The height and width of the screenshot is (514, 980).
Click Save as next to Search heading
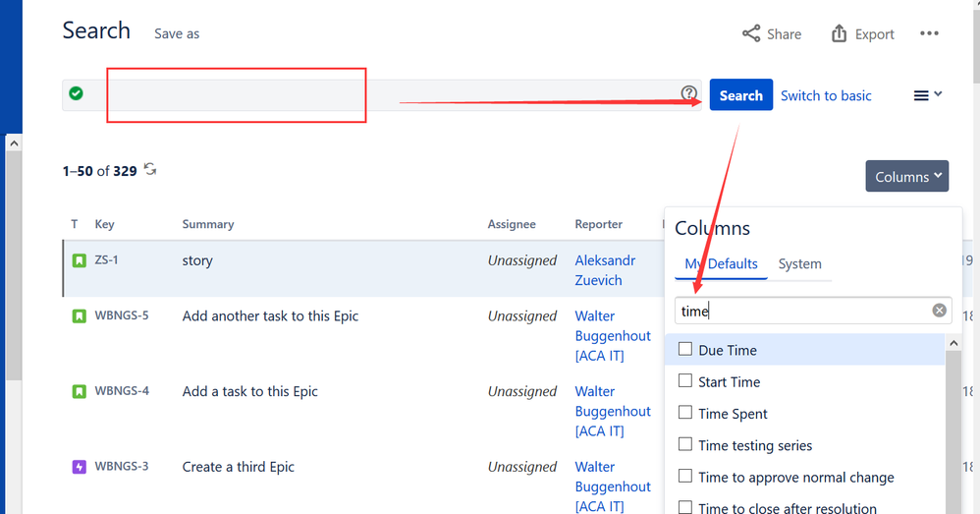[x=177, y=33]
